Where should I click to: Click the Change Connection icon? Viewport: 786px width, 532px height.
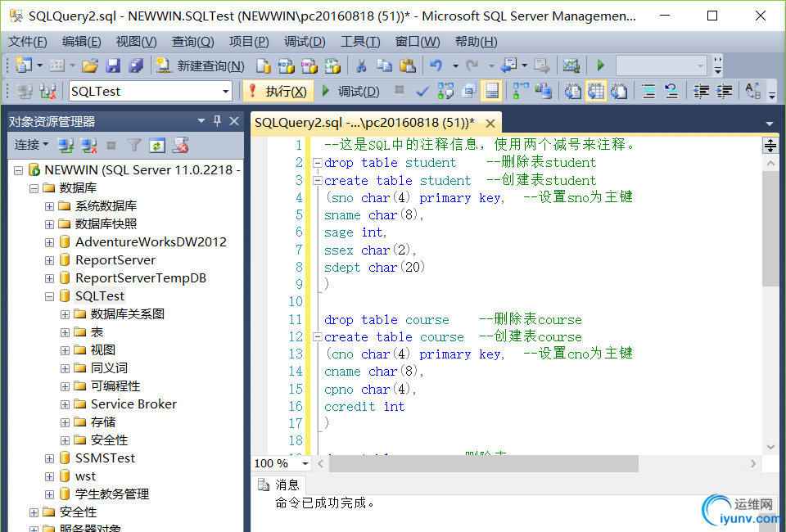(47, 91)
